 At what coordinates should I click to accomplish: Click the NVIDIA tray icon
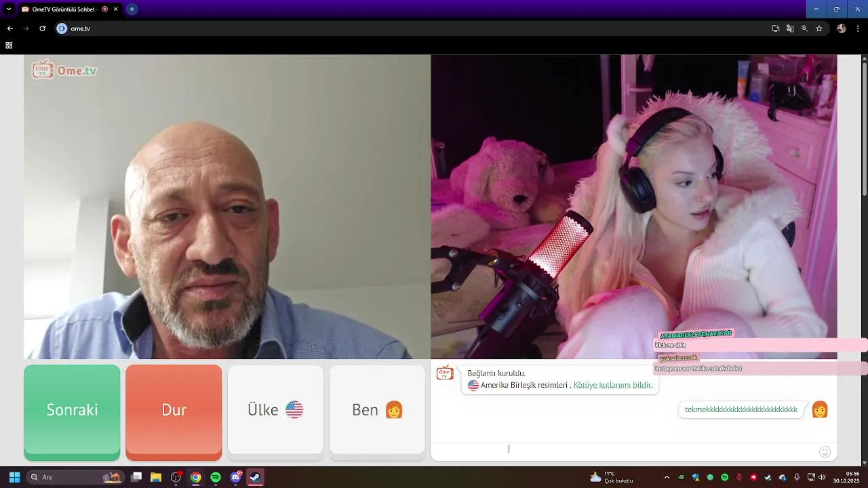[682, 477]
